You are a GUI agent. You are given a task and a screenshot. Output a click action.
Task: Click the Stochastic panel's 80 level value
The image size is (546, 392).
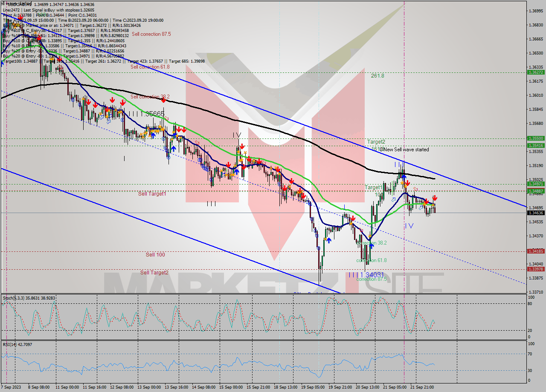click(530, 304)
